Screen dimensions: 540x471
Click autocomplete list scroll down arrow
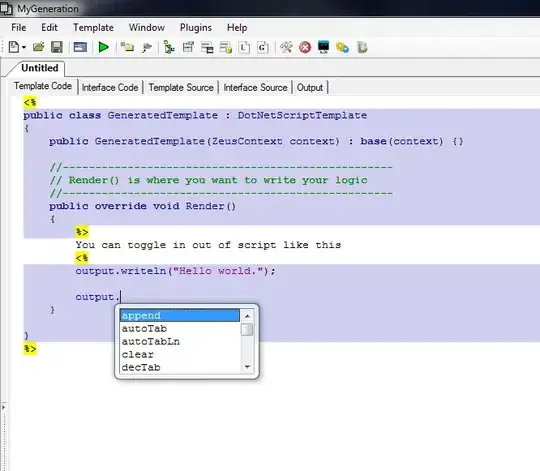(247, 367)
